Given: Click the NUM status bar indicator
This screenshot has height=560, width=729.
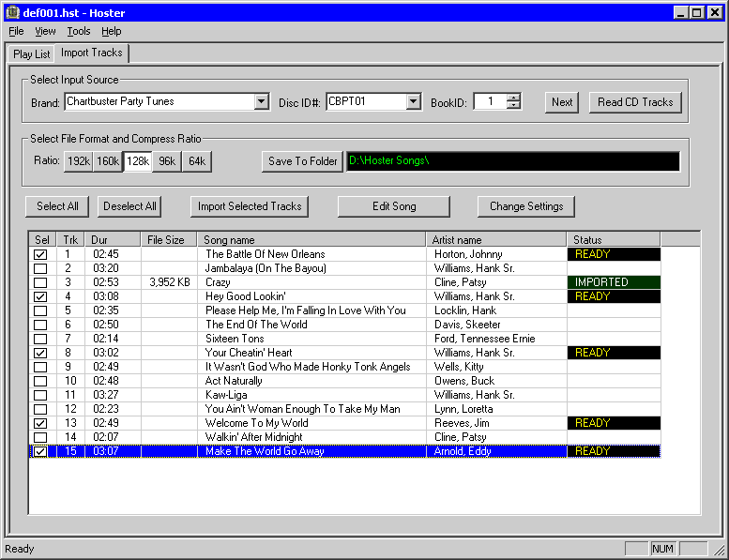Looking at the screenshot, I should pyautogui.click(x=662, y=549).
